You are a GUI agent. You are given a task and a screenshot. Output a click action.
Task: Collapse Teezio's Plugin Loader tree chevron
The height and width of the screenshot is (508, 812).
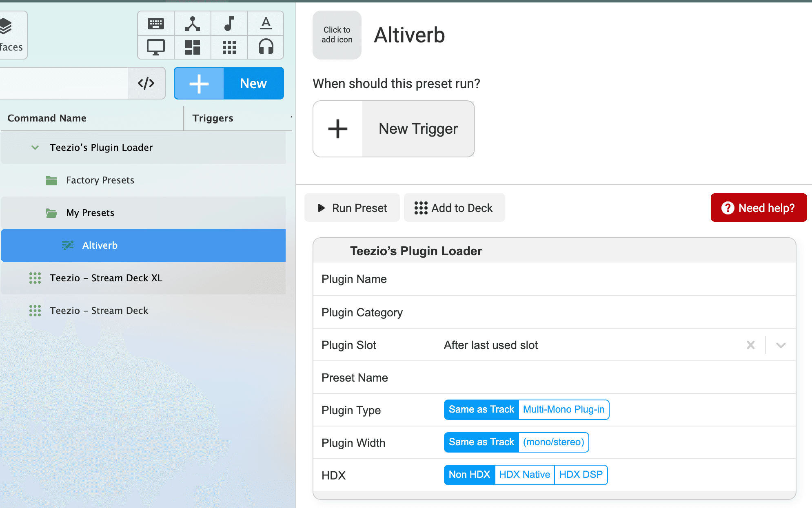click(35, 148)
